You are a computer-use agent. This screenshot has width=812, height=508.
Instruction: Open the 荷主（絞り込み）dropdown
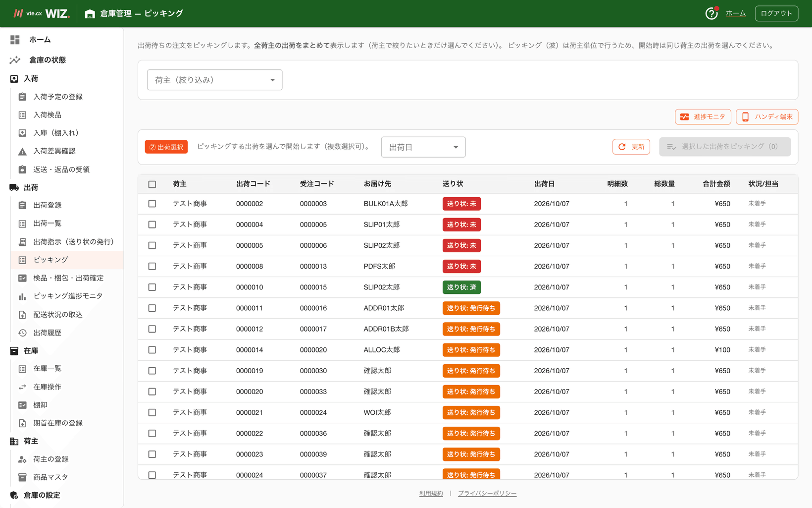tap(214, 80)
